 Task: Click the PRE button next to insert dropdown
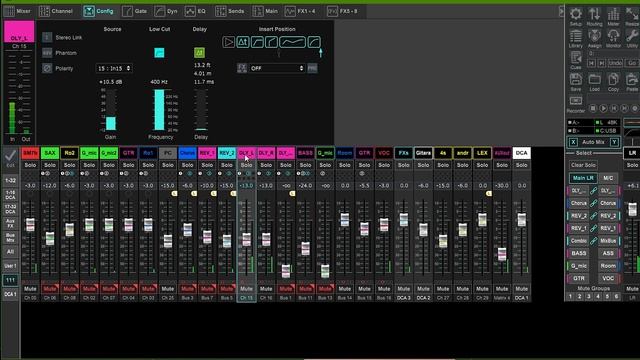312,68
